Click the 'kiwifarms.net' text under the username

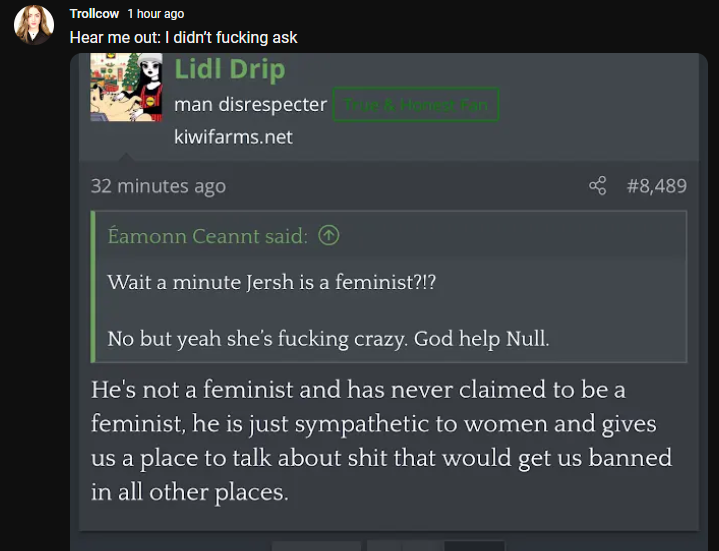pyautogui.click(x=233, y=137)
